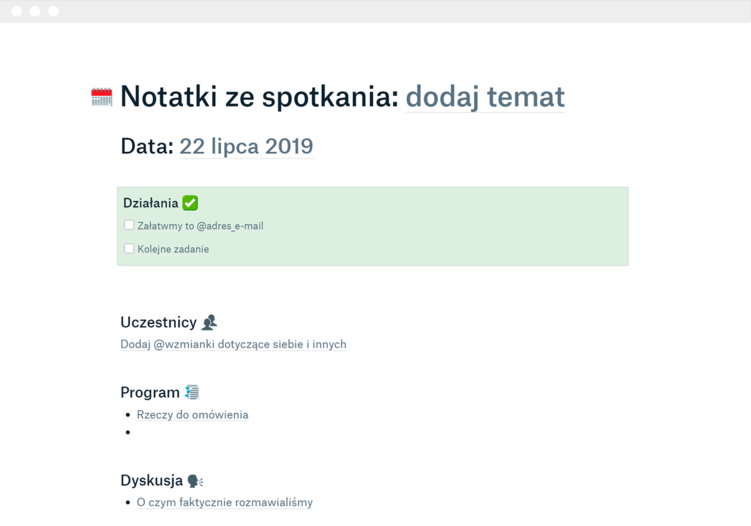Click the 'Data:' label text
This screenshot has height=526, width=751.
tap(146, 146)
